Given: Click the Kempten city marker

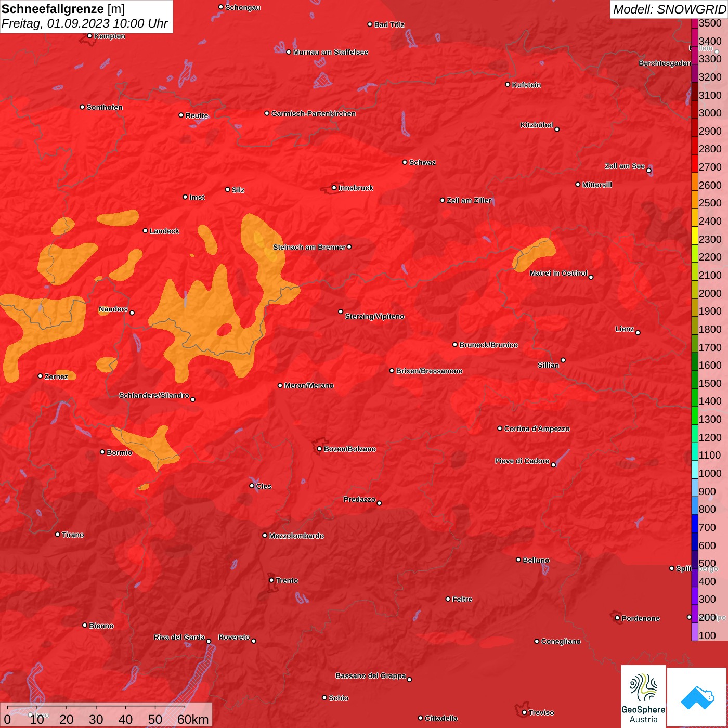Looking at the screenshot, I should coord(89,36).
